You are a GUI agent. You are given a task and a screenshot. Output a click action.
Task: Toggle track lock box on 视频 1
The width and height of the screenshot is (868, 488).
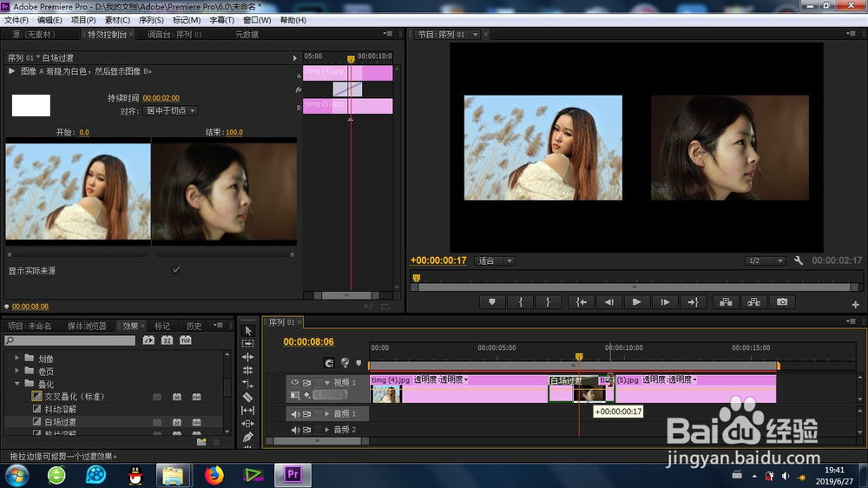click(319, 382)
